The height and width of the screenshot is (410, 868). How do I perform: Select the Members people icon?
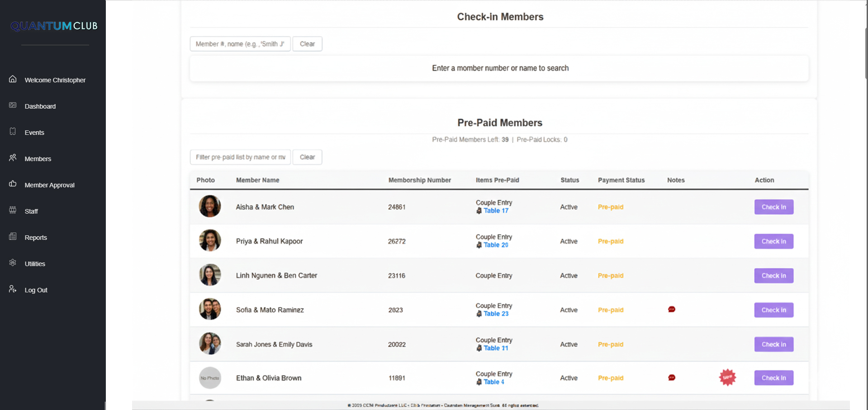[x=13, y=158]
